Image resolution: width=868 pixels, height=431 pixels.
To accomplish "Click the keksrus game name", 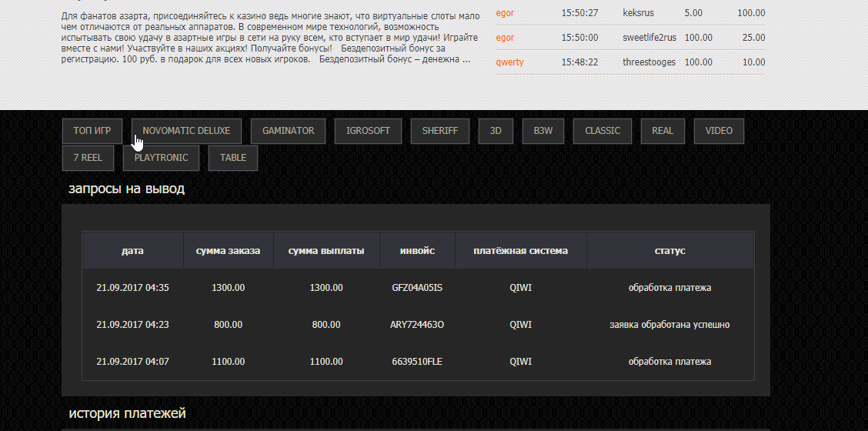I will tap(639, 13).
